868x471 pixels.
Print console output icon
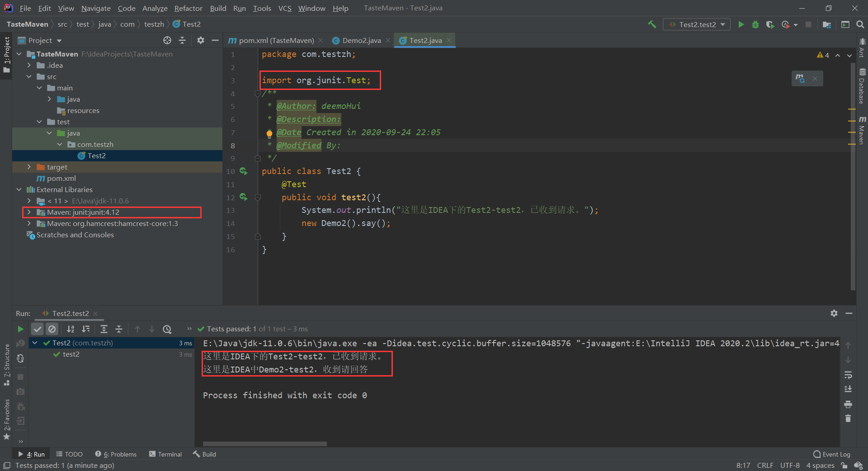(848, 404)
